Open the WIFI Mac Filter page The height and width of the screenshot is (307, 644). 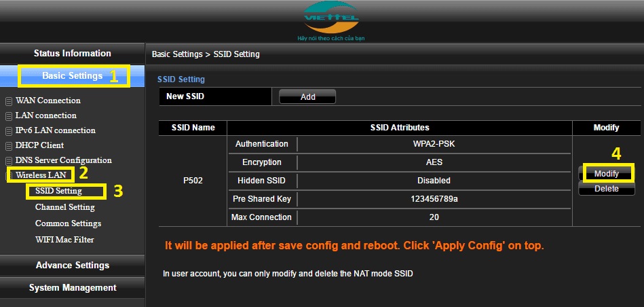coord(64,240)
